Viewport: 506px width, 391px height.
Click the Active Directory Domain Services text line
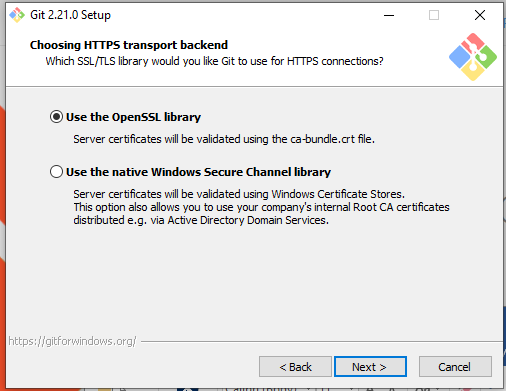201,220
